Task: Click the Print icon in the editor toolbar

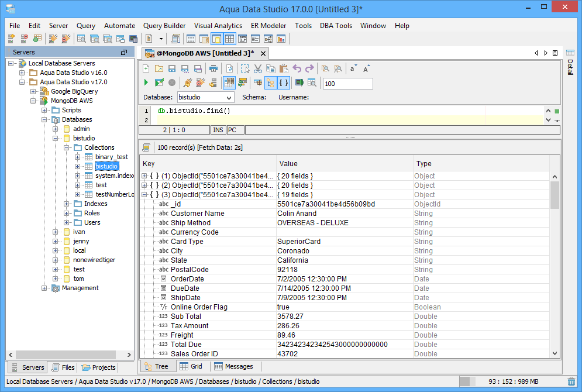Action: (213, 68)
